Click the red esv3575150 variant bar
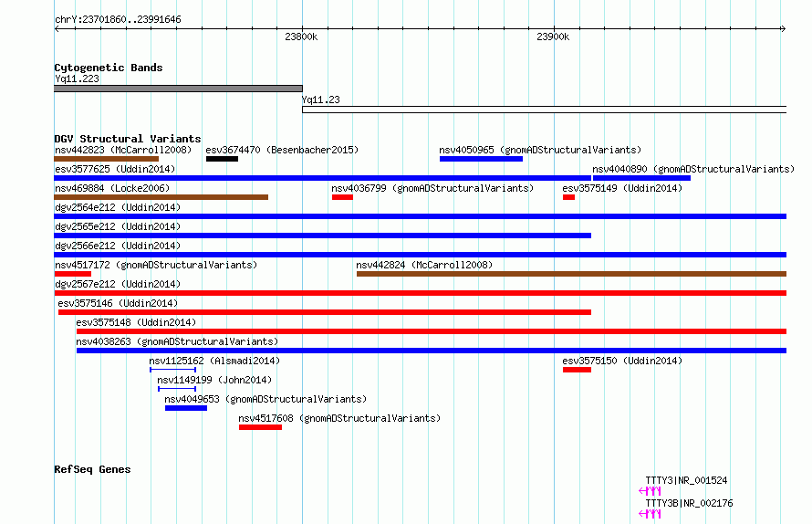The image size is (812, 524). pos(577,370)
